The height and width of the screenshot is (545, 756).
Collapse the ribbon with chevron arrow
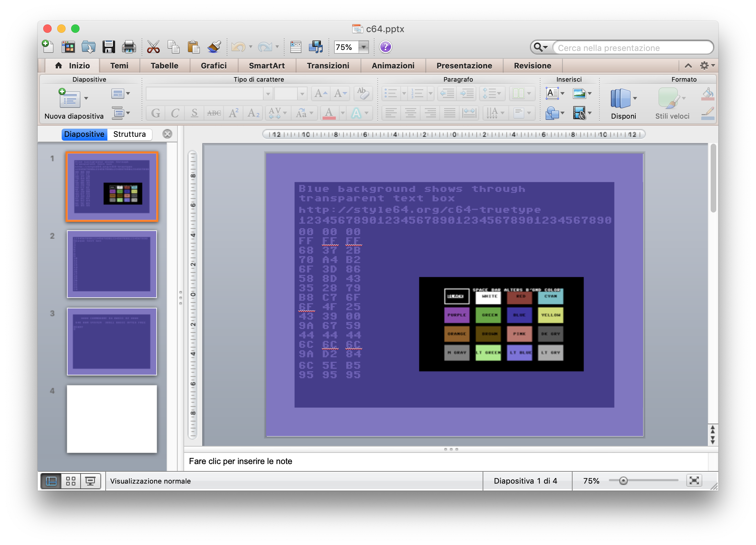[688, 66]
